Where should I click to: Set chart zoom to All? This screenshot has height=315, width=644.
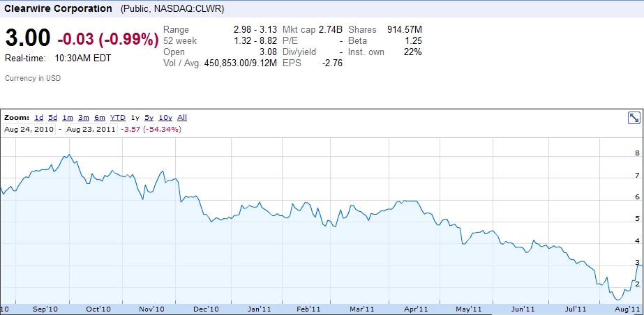tap(182, 118)
